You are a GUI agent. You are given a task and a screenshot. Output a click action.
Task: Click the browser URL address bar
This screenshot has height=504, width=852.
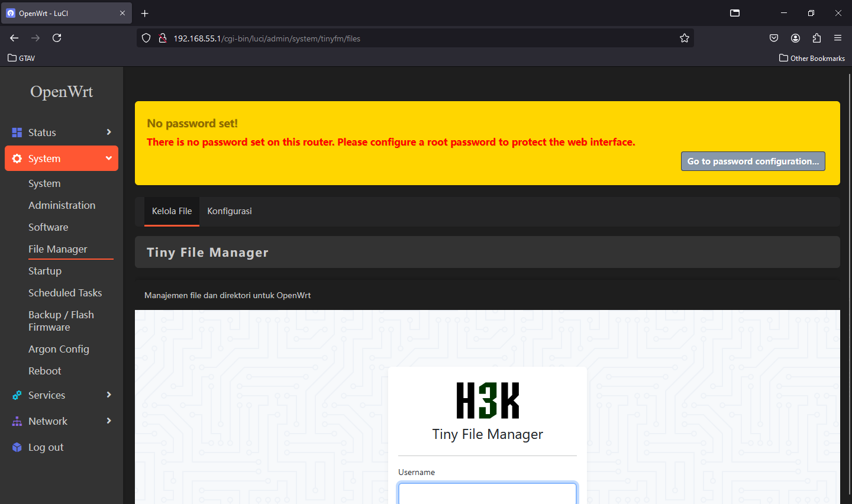tap(414, 38)
